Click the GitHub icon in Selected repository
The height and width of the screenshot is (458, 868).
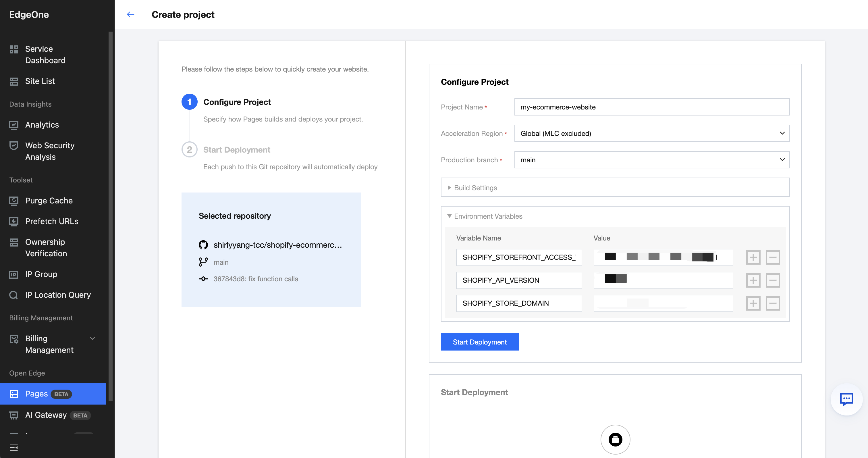[203, 245]
